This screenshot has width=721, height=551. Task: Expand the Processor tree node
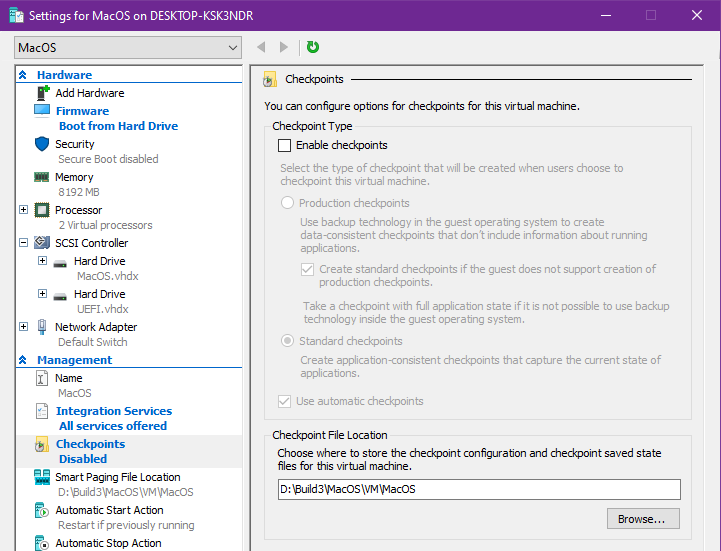[x=24, y=210]
